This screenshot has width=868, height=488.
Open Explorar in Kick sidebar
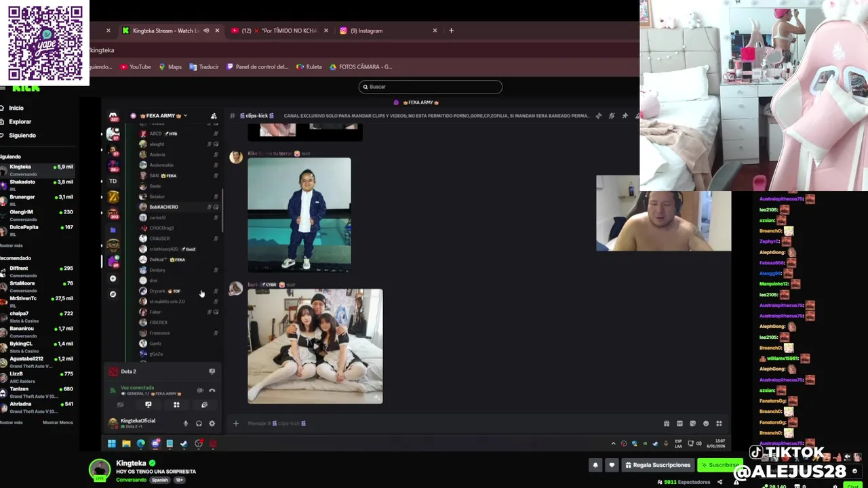tap(20, 121)
